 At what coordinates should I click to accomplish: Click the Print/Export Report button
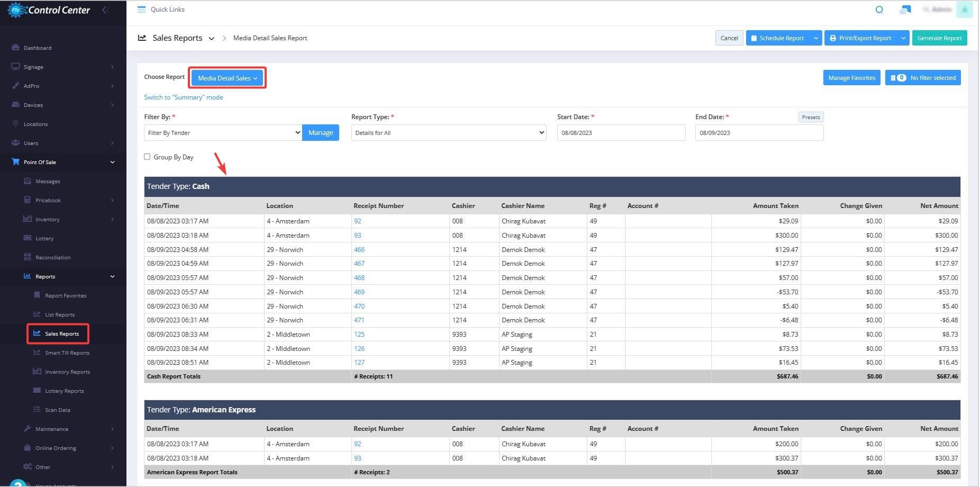point(861,38)
